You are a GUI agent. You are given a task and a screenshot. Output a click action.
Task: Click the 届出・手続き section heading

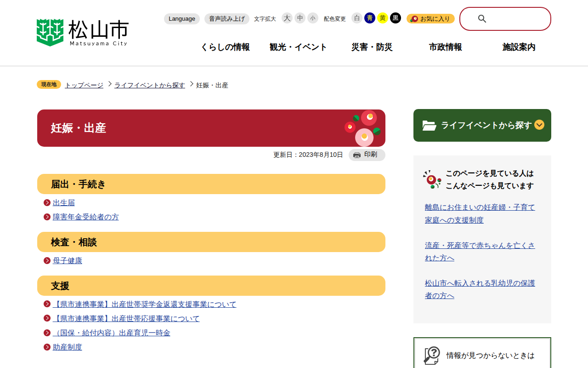(211, 184)
